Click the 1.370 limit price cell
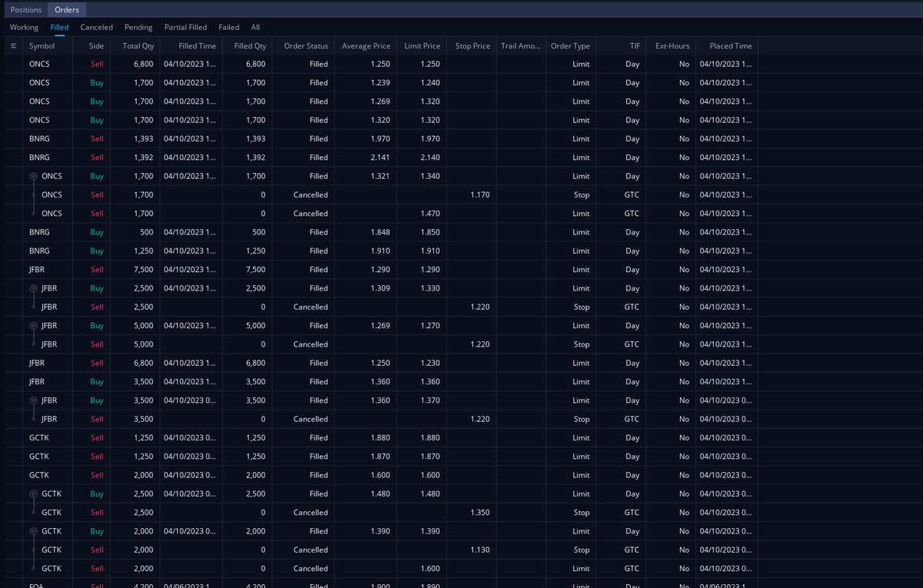 tap(431, 400)
